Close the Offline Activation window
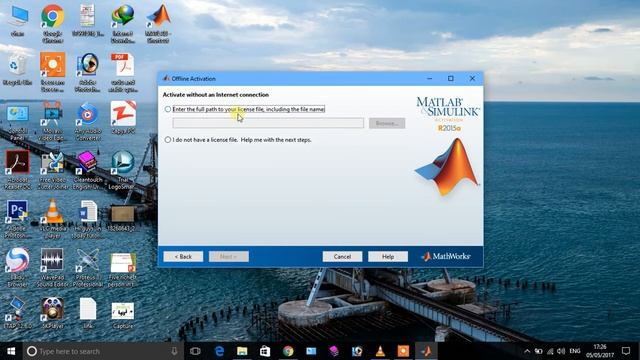 [x=472, y=78]
